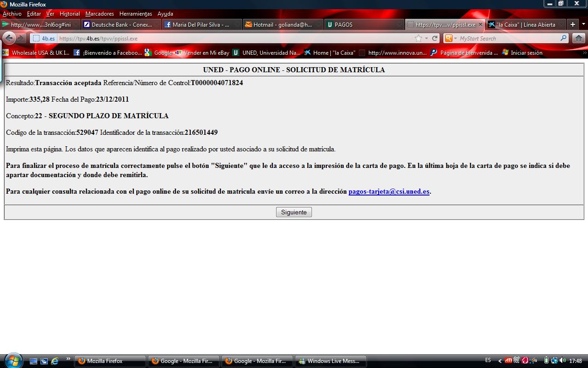This screenshot has width=588, height=368.
Task: Open a new tab with plus button
Action: (572, 24)
